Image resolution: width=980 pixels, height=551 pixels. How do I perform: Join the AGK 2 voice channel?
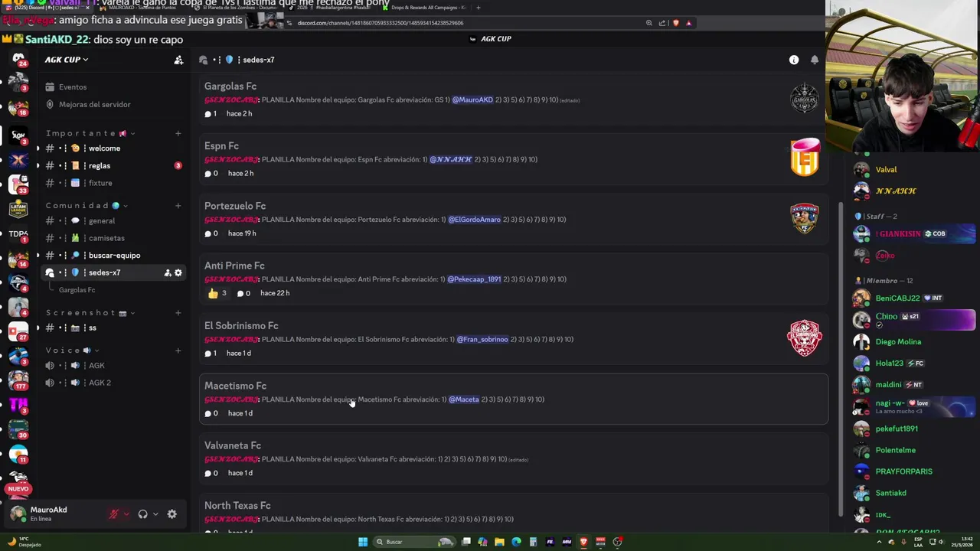(x=112, y=383)
